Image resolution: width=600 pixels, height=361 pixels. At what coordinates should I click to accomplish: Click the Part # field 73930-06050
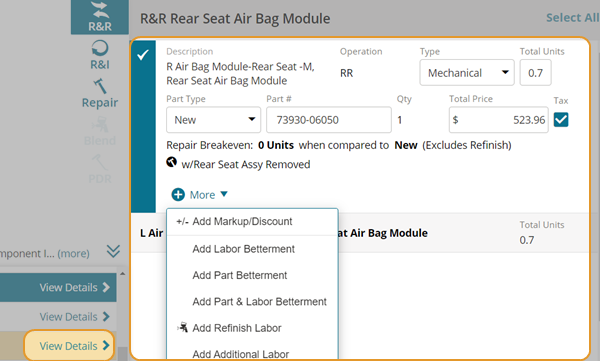[329, 120]
